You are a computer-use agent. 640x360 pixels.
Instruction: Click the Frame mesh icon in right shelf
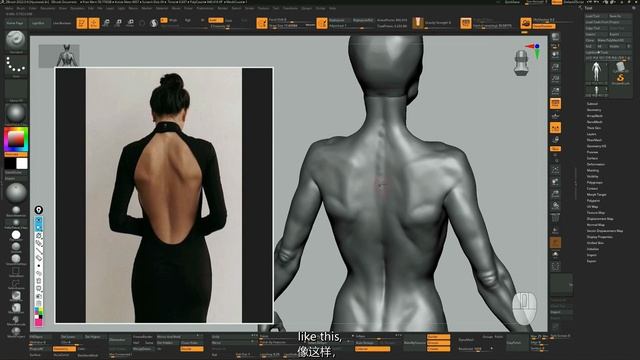[555, 169]
